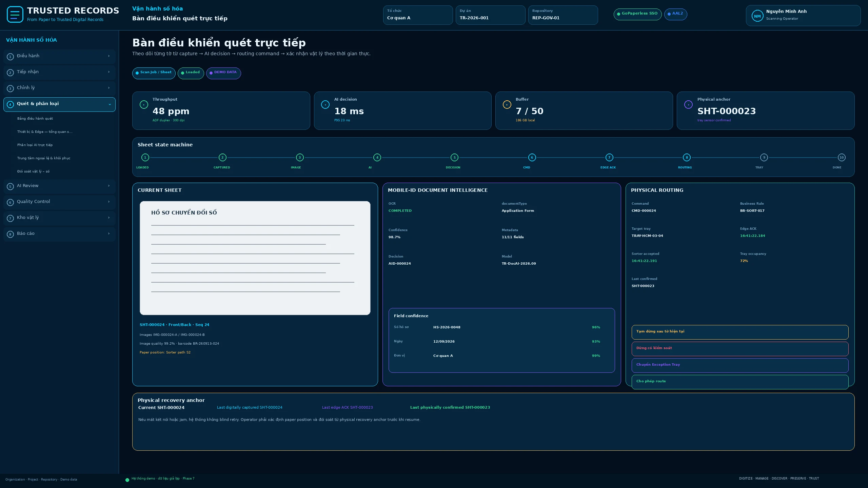Click the number 6 icon beside Quality Control

10,202
